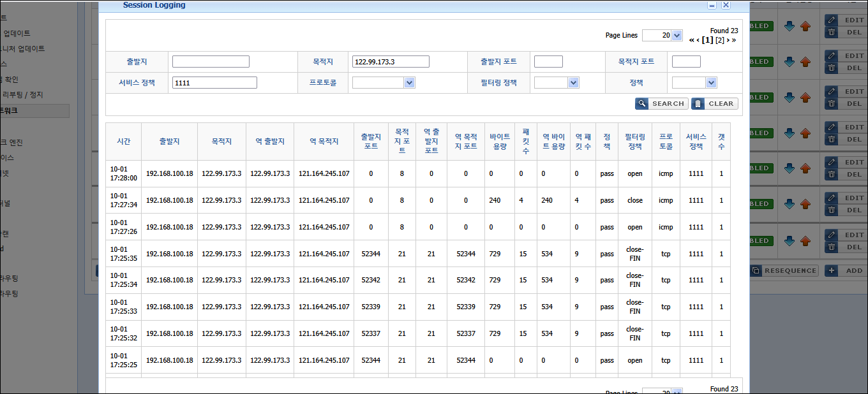Go to next results page arrow
868x394 pixels.
point(728,40)
